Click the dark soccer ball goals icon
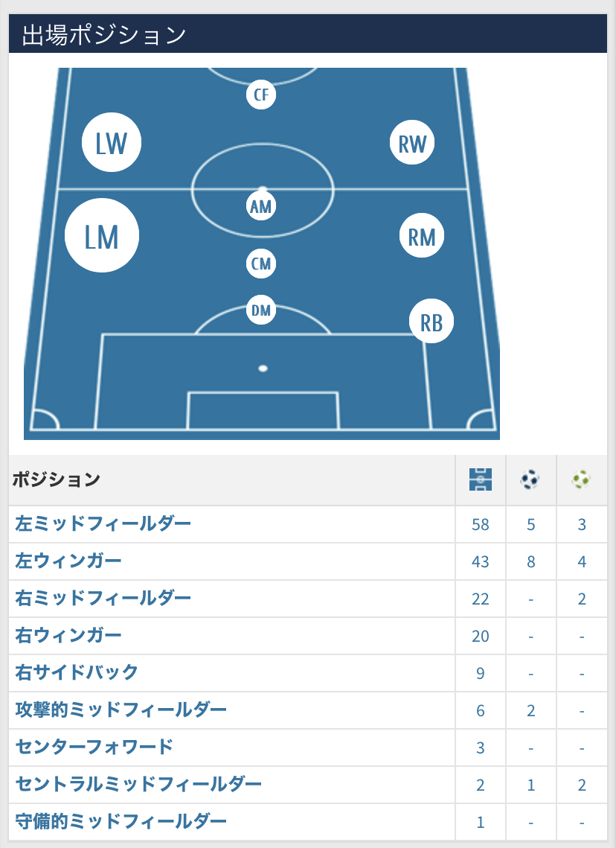 click(x=530, y=479)
